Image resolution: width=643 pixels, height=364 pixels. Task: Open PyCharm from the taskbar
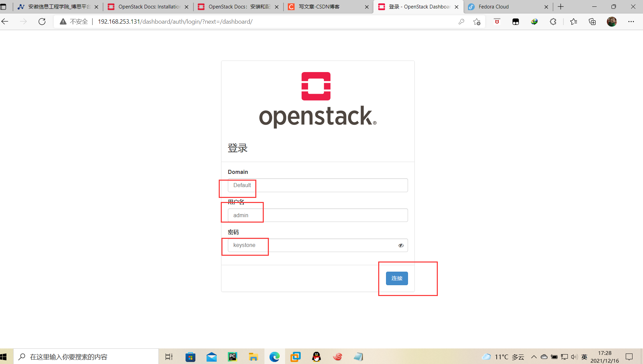point(232,357)
